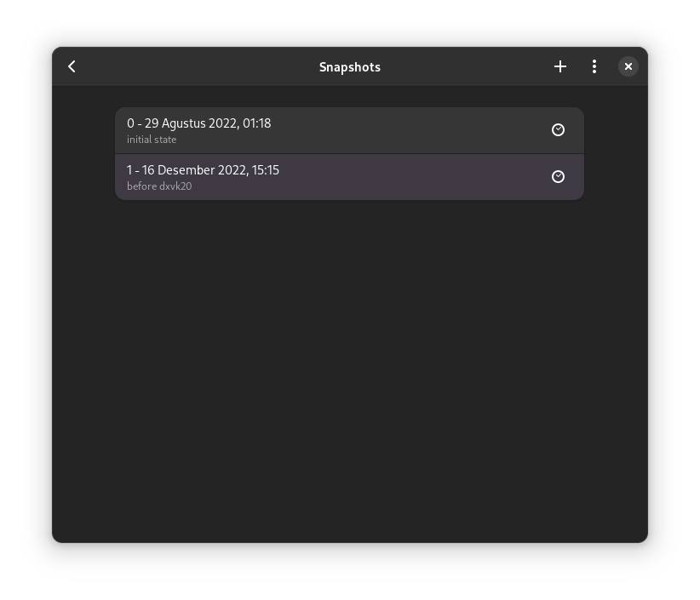This screenshot has height=600, width=700.
Task: Close the Snapshots window
Action: click(628, 66)
